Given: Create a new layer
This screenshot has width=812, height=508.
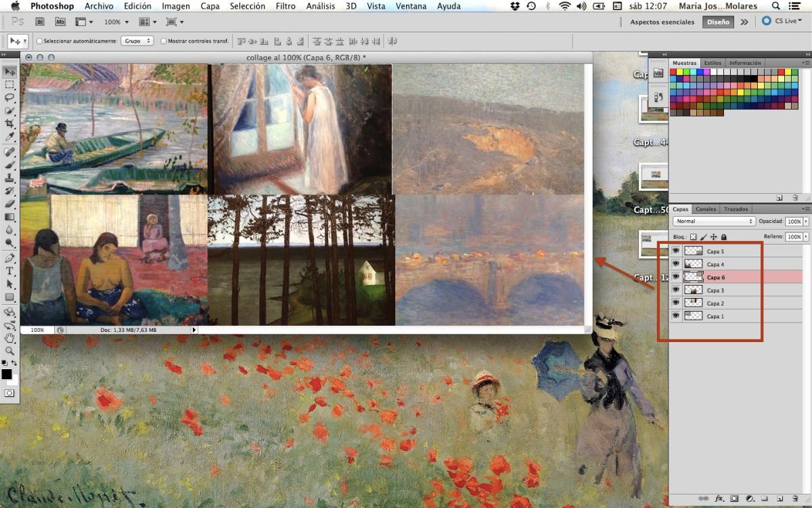Looking at the screenshot, I should [779, 498].
